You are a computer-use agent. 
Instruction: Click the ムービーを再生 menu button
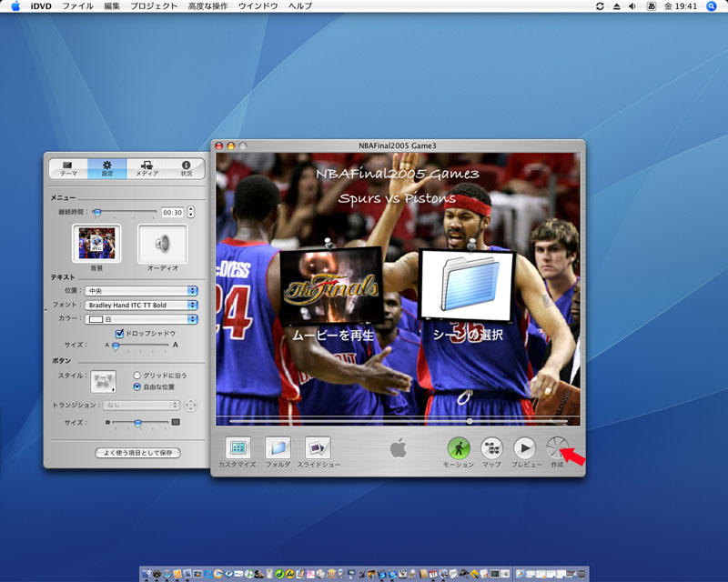[331, 335]
